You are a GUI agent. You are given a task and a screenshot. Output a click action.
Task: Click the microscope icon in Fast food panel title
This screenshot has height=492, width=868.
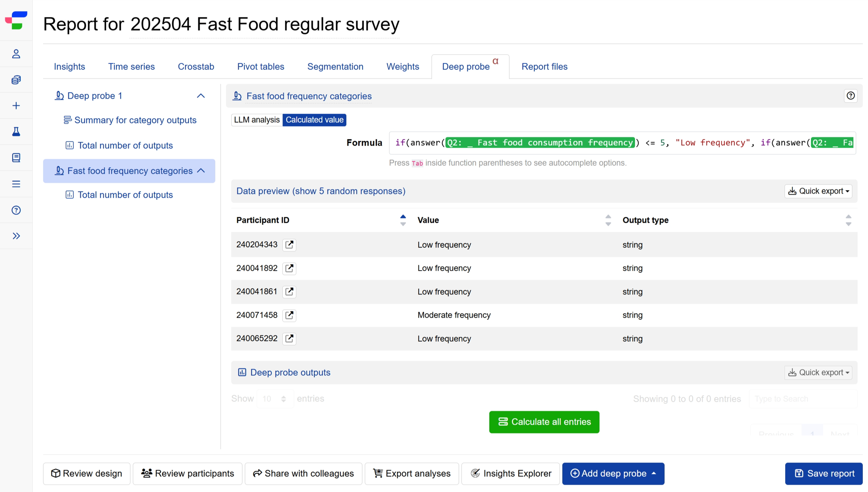click(237, 96)
